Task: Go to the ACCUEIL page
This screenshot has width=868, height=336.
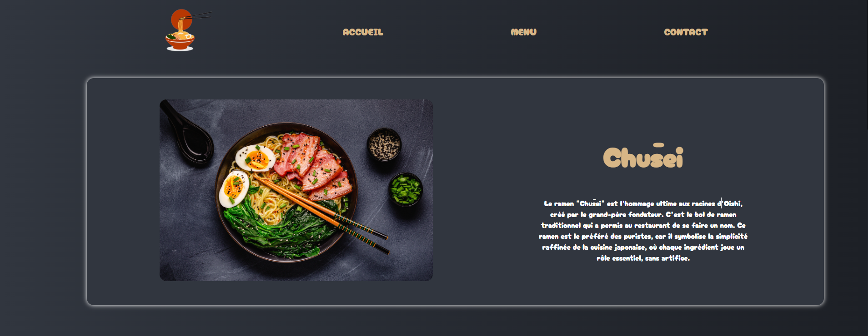Action: click(x=363, y=32)
